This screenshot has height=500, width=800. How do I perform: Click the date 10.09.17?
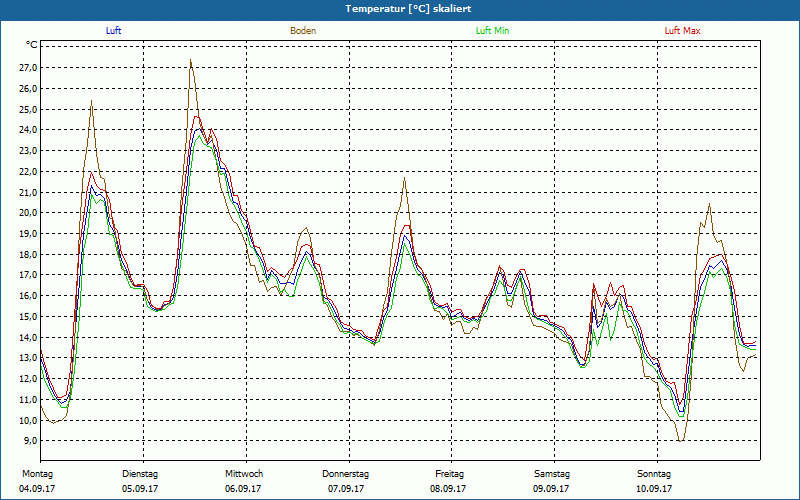(x=654, y=489)
